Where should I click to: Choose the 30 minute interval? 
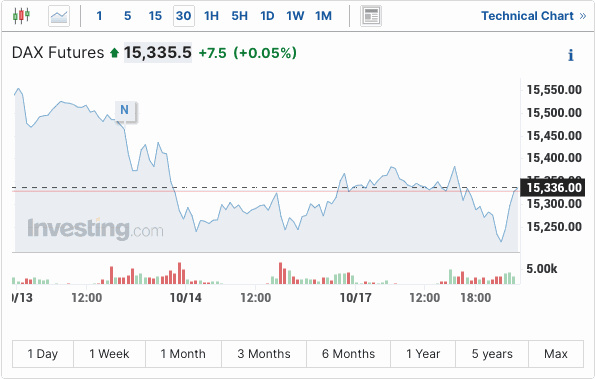[x=184, y=16]
